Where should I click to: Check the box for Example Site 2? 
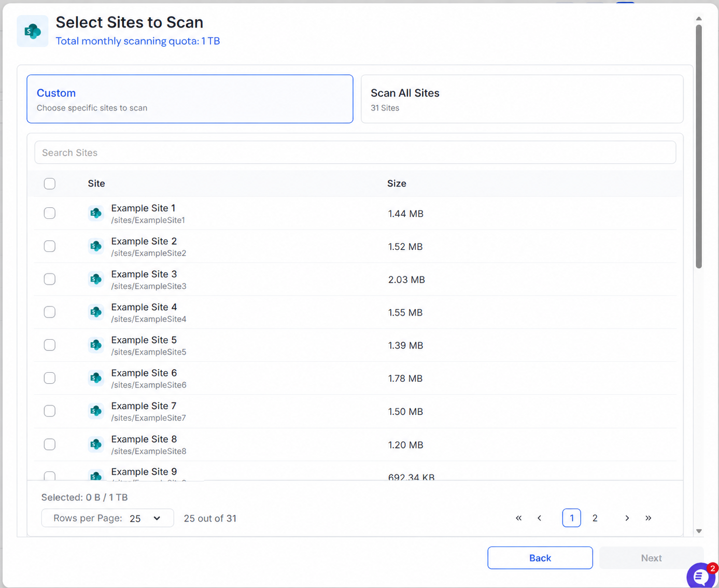point(50,246)
